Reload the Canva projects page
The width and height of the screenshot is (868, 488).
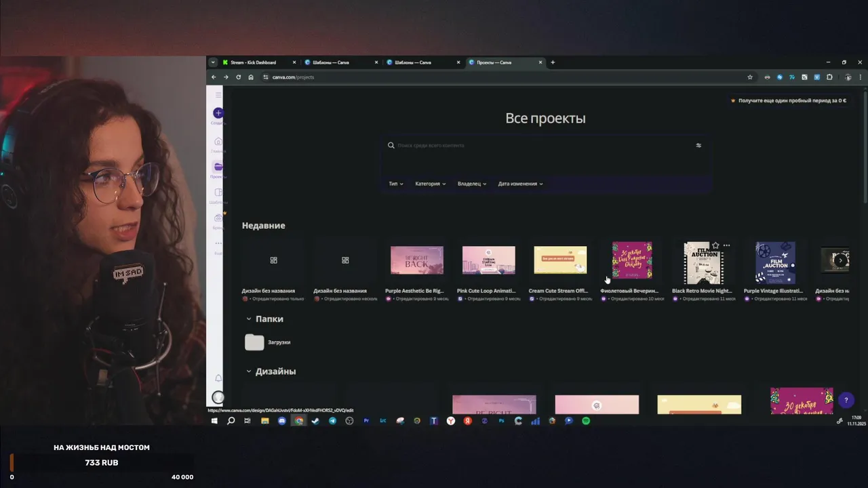click(238, 77)
